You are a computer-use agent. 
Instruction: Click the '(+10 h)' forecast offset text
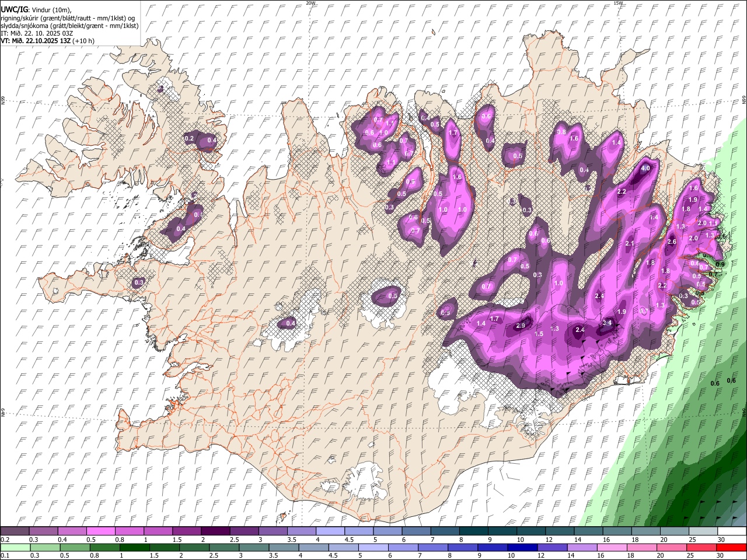click(x=84, y=41)
